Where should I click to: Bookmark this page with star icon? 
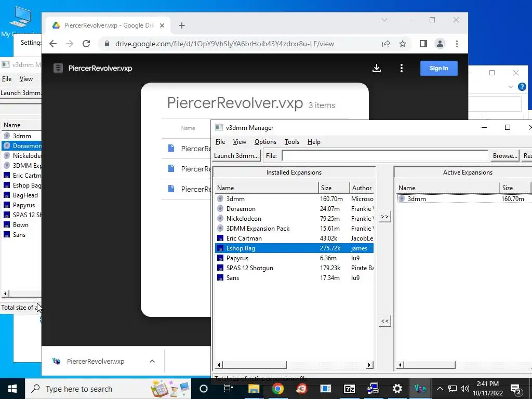click(x=403, y=44)
